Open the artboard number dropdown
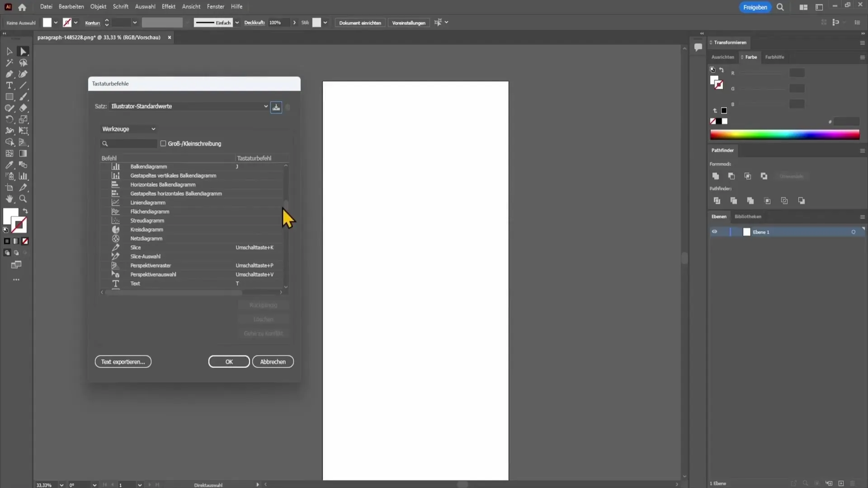Viewport: 868px width, 488px height. tap(140, 485)
